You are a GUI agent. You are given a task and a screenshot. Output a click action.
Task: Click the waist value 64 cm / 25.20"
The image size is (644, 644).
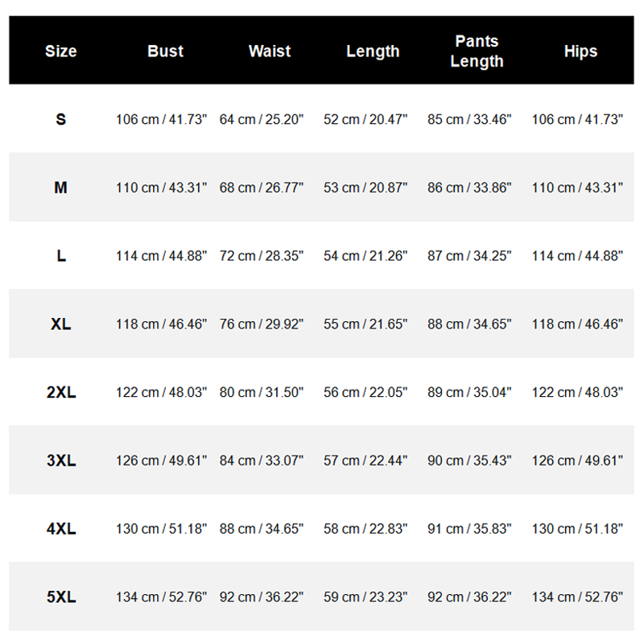point(262,120)
